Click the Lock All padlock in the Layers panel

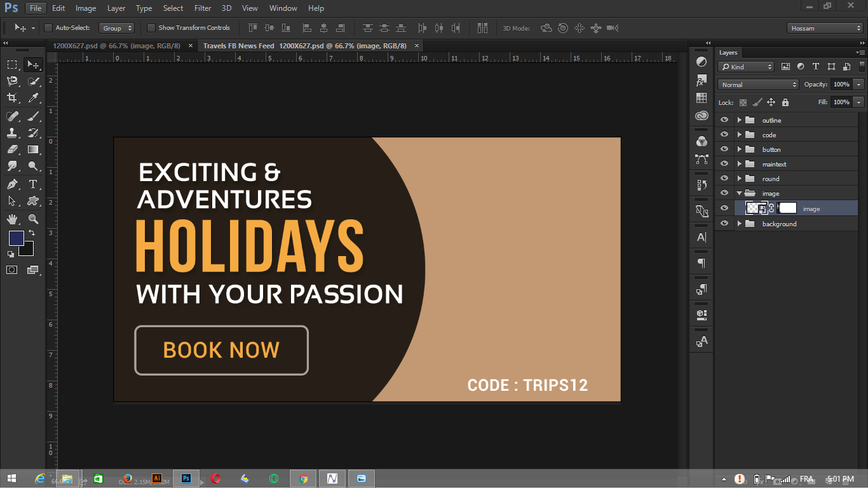point(785,102)
